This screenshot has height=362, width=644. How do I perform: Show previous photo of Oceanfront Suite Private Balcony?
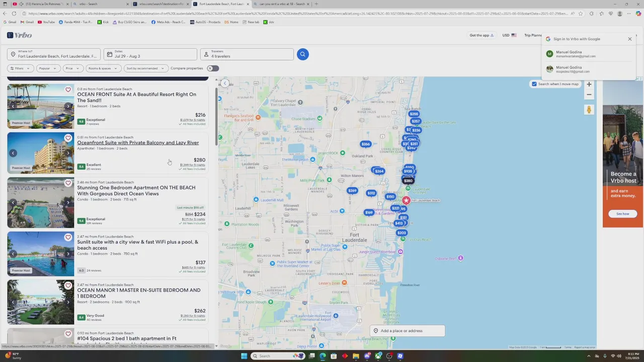point(13,153)
